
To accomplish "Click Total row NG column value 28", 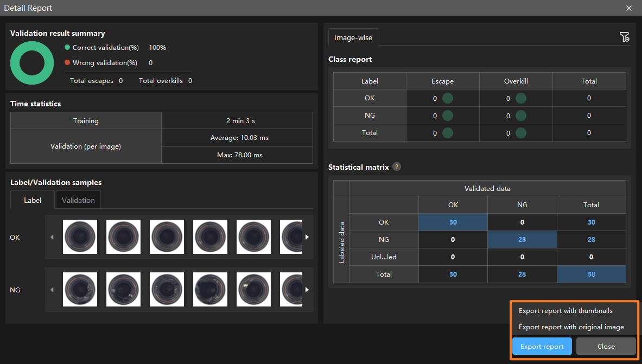I will pos(522,274).
